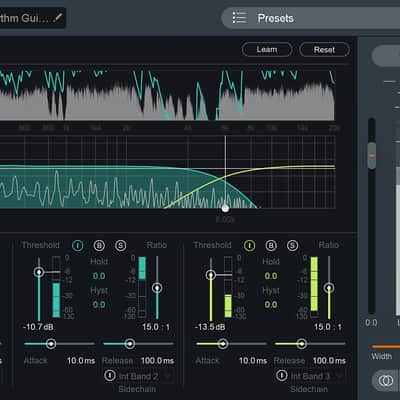The height and width of the screenshot is (400, 400).
Task: Click the teal band Ratio slider handle
Action: click(x=157, y=288)
